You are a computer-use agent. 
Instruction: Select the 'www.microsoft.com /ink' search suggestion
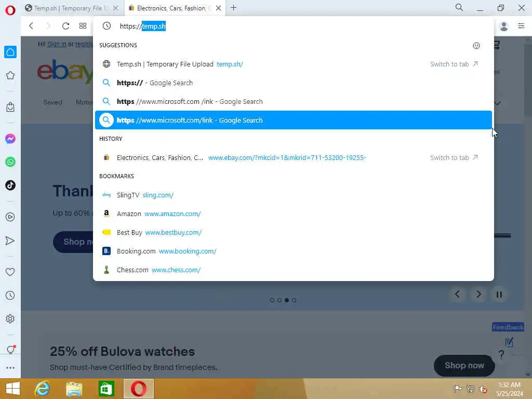point(294,101)
